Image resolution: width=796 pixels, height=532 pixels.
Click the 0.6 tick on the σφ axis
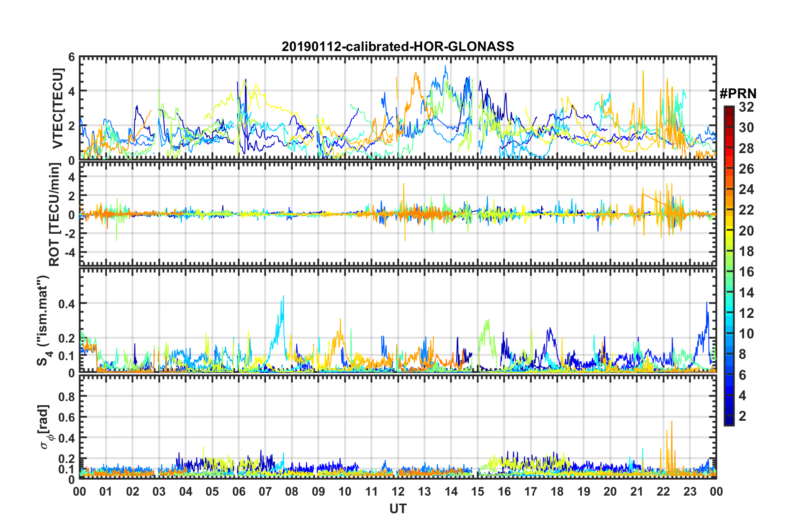67,417
